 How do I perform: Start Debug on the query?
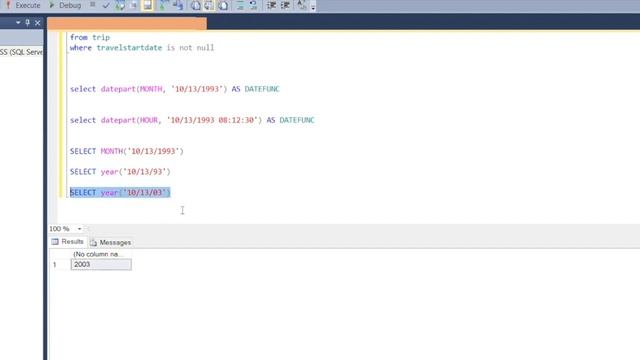[65, 5]
